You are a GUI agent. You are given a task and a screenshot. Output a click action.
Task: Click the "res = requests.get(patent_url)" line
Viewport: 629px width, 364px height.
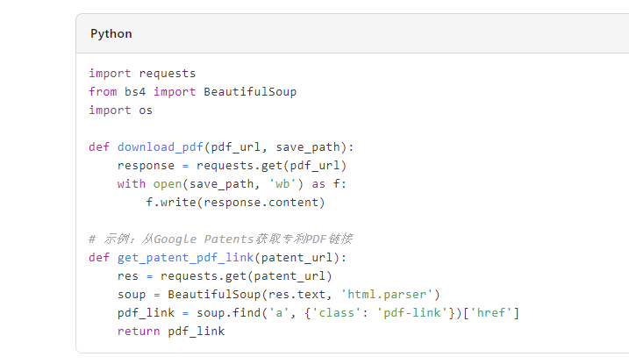(x=225, y=275)
